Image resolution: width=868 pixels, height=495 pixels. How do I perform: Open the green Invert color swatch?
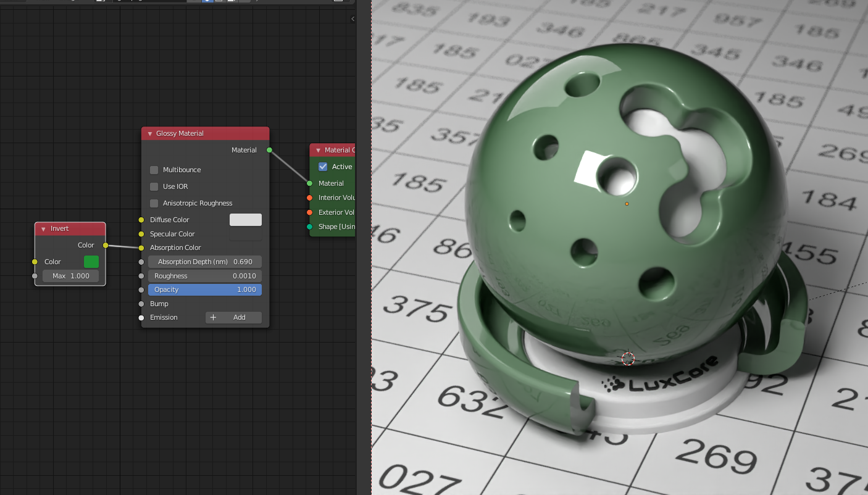pyautogui.click(x=91, y=262)
